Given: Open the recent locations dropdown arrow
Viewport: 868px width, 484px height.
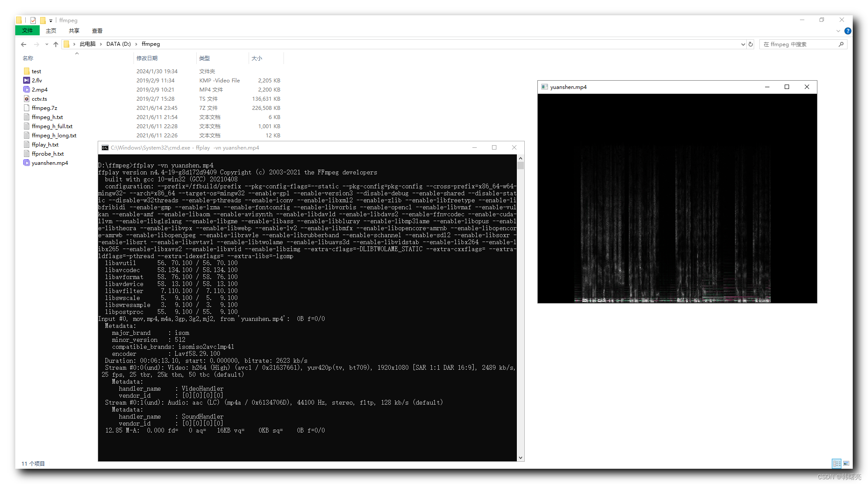Looking at the screenshot, I should pyautogui.click(x=47, y=44).
